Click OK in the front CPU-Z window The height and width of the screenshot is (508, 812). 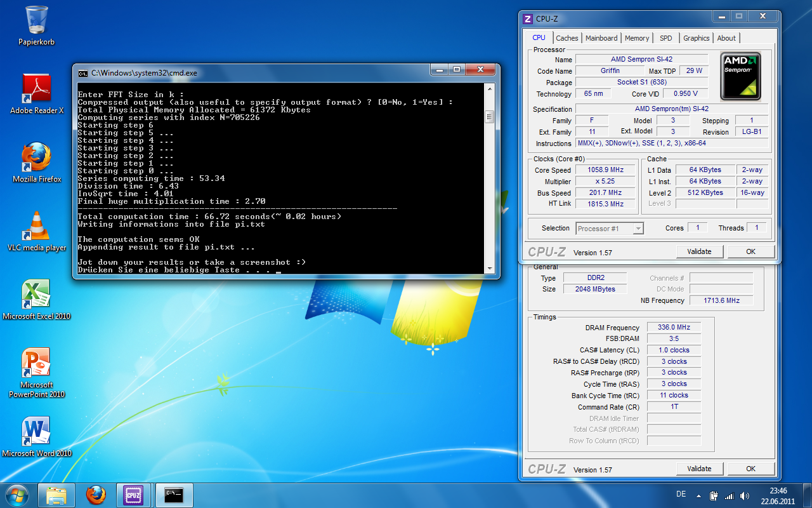pos(750,251)
